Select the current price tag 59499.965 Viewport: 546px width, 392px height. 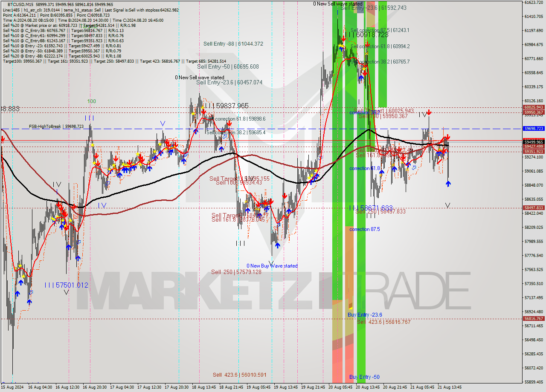pos(534,142)
